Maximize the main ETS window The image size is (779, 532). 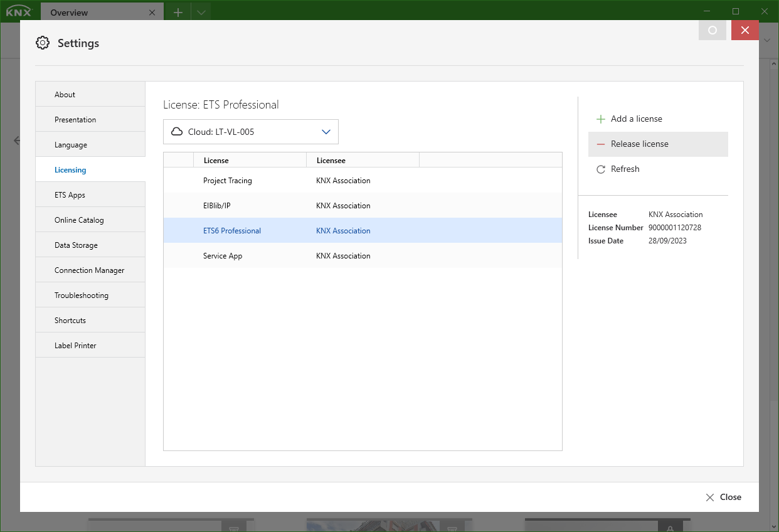click(x=736, y=11)
